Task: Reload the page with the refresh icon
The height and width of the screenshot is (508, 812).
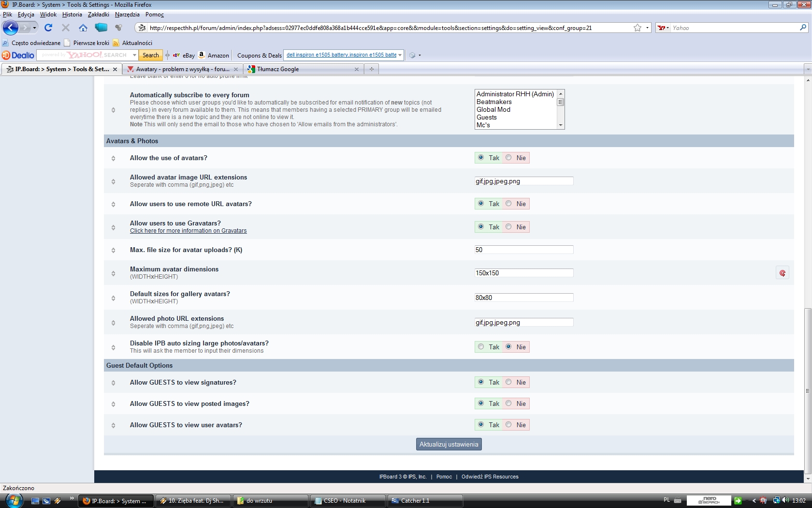Action: point(48,28)
